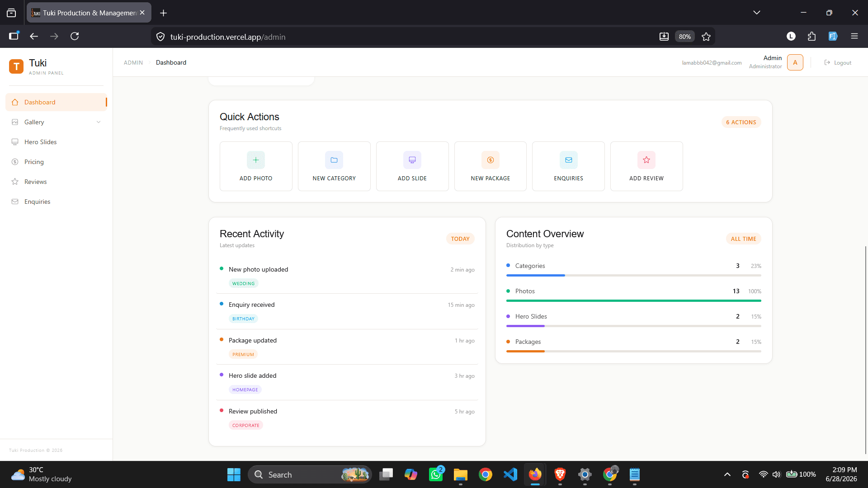Open Gallery in the sidebar

[x=56, y=122]
